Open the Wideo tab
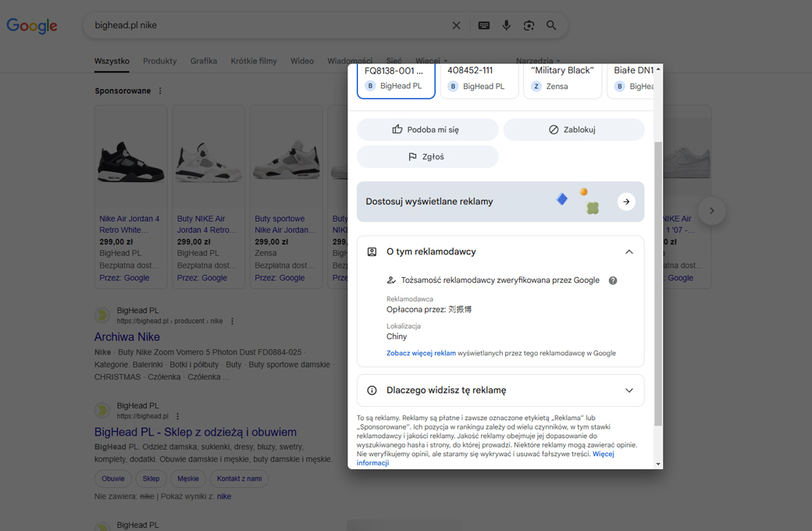 302,61
